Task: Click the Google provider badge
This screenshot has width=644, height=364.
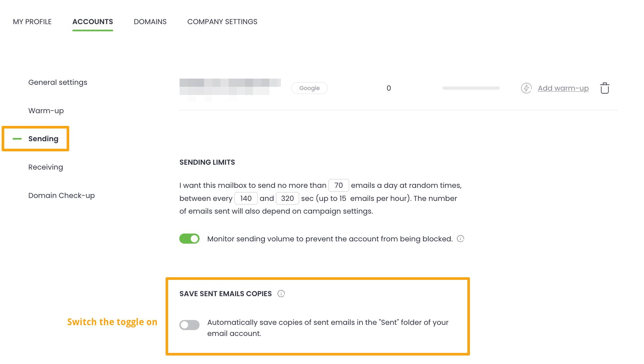Action: pos(309,88)
